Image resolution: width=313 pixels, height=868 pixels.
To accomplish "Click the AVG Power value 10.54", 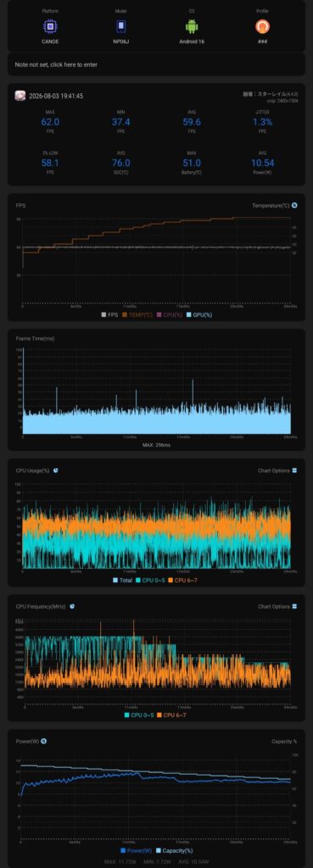I will click(x=263, y=163).
